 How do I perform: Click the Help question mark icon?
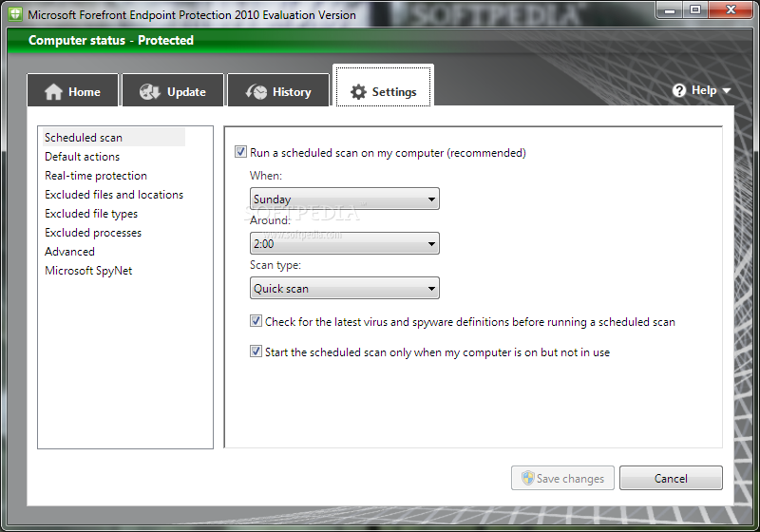pos(679,90)
